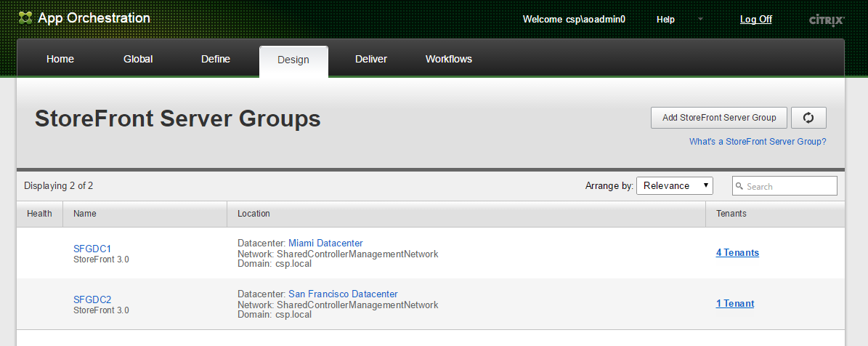View San Francisco Datacenter details
This screenshot has height=346, width=868.
click(x=343, y=294)
